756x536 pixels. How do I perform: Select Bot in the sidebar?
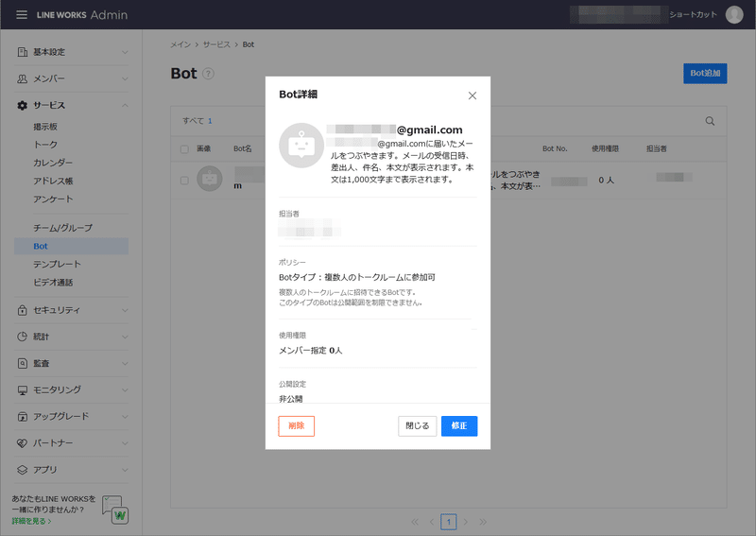(72, 246)
